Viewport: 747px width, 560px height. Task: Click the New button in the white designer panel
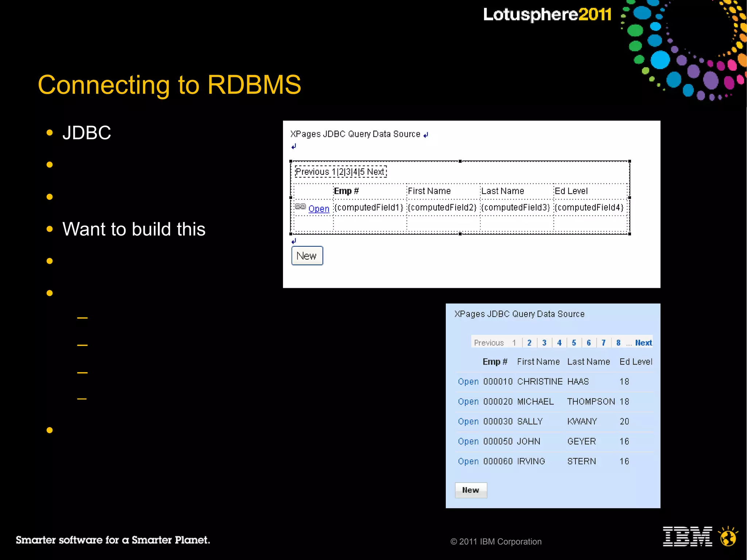(x=307, y=256)
